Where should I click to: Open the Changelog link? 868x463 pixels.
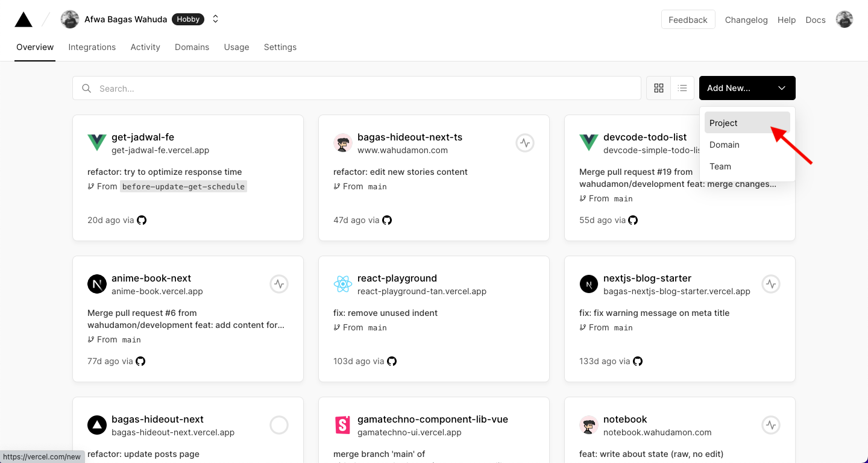(746, 20)
